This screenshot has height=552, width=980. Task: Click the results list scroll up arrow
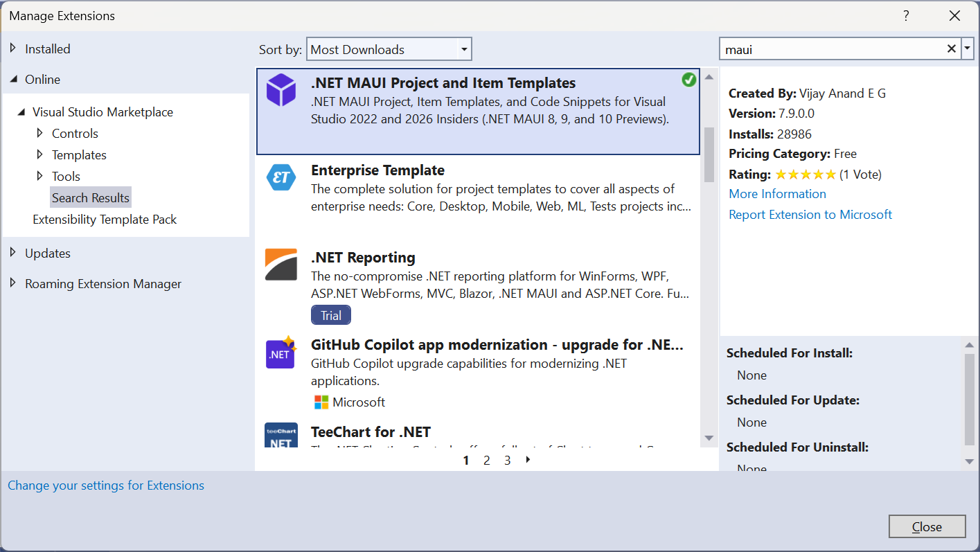click(709, 77)
